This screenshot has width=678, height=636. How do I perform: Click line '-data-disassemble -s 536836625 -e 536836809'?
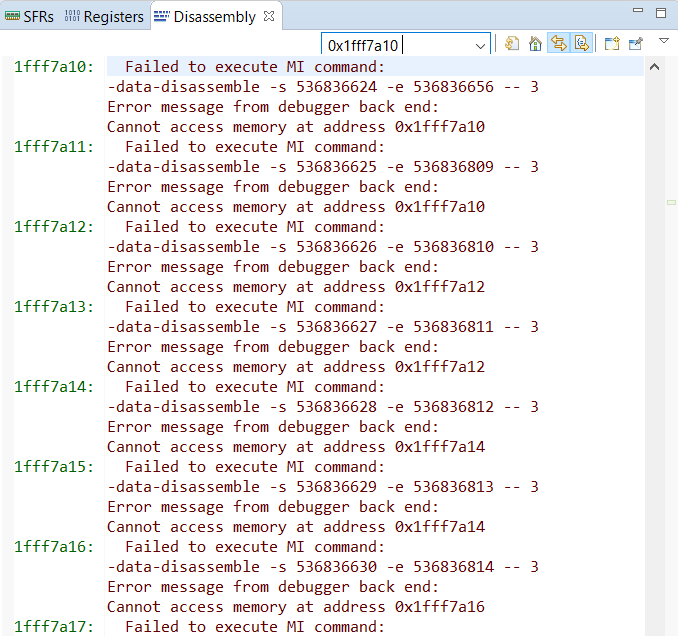pyautogui.click(x=323, y=166)
